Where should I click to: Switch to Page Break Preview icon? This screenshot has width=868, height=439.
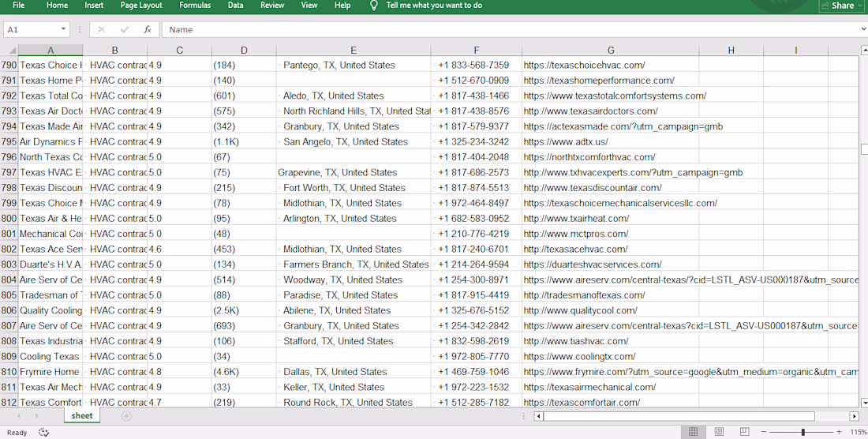745,432
